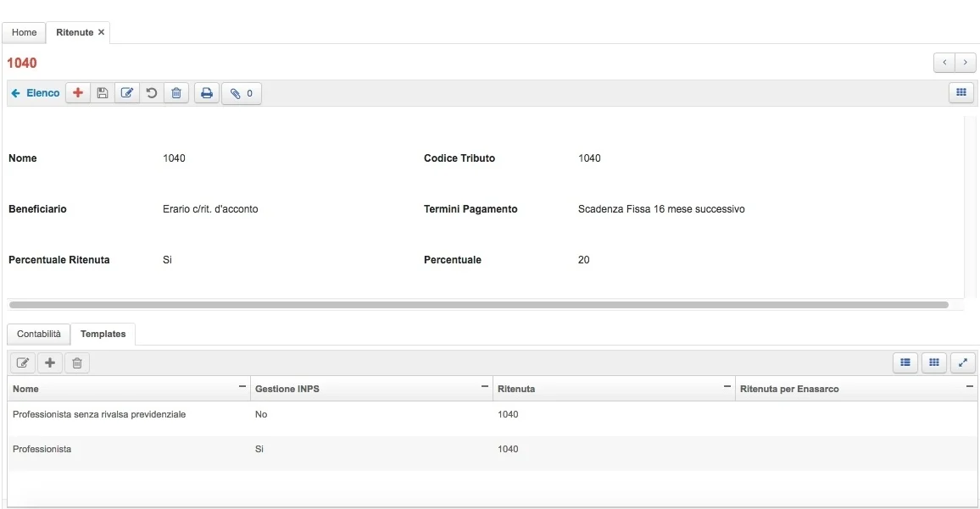Close the Ritenute tab
Image resolution: width=980 pixels, height=509 pixels.
(101, 32)
